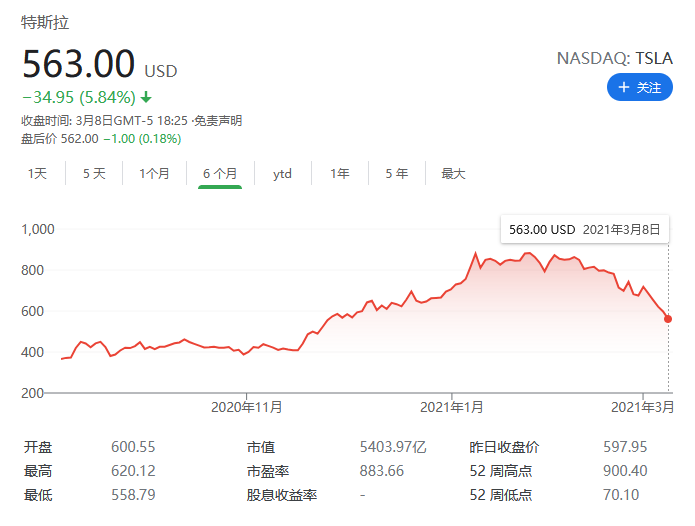Screen dimensions: 695x526
Task: Click the 特斯拉 company name heading
Action: [x=45, y=22]
